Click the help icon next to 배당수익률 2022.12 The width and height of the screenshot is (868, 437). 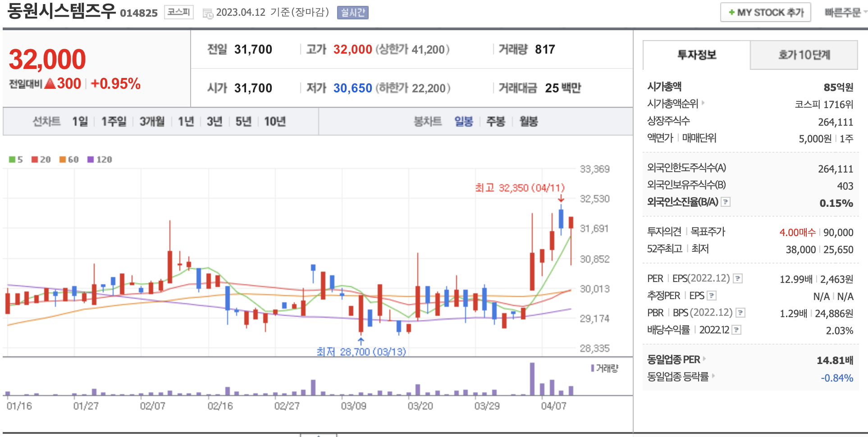coord(736,330)
